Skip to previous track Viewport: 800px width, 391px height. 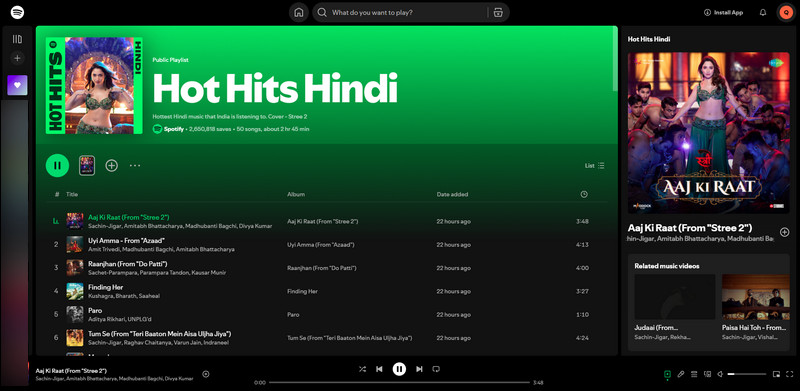(x=380, y=369)
